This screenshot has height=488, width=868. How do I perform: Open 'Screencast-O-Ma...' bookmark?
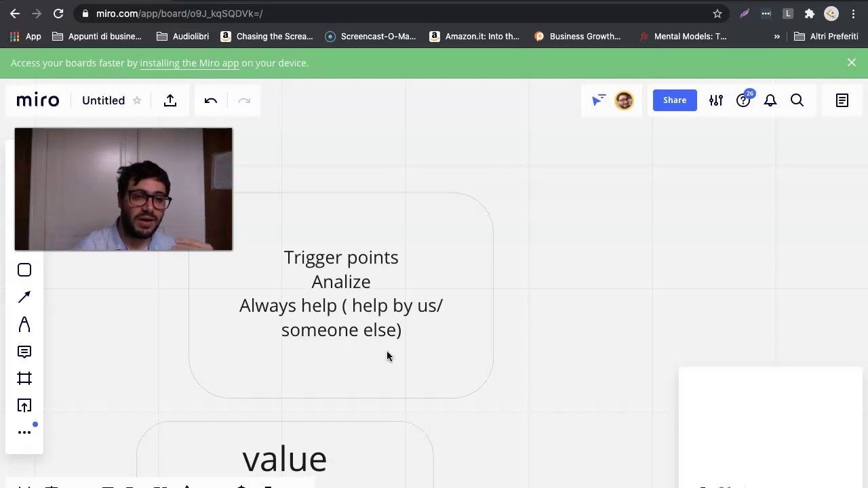(370, 37)
